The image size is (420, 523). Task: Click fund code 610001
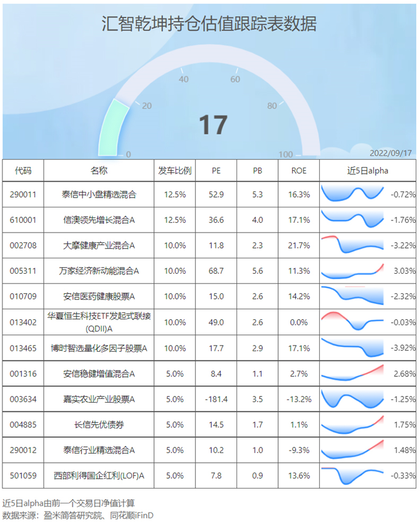(23, 220)
